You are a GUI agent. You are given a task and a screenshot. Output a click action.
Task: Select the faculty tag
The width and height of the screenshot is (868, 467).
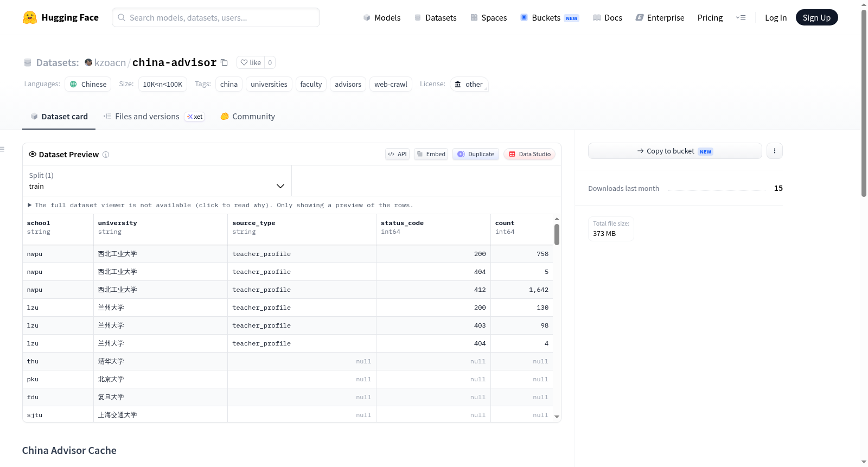tap(311, 84)
